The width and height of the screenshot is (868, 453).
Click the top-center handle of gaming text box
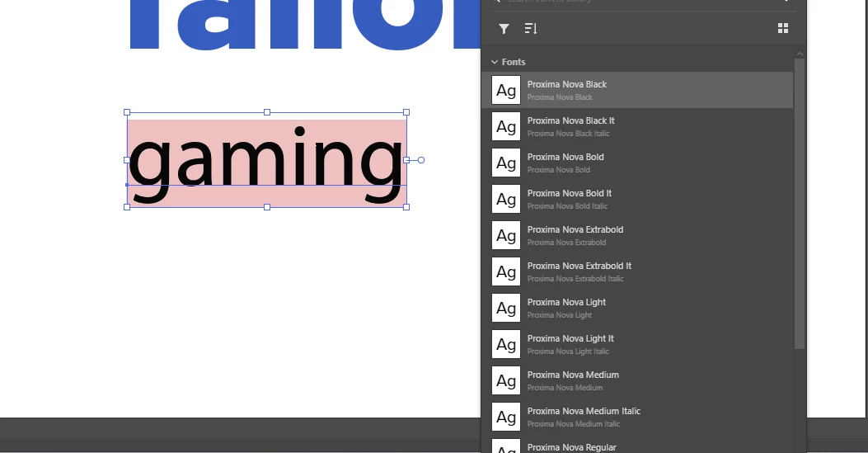(267, 112)
